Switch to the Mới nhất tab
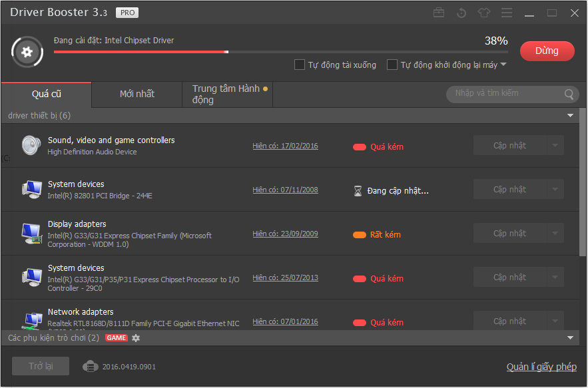The width and height of the screenshot is (588, 388). pyautogui.click(x=137, y=94)
